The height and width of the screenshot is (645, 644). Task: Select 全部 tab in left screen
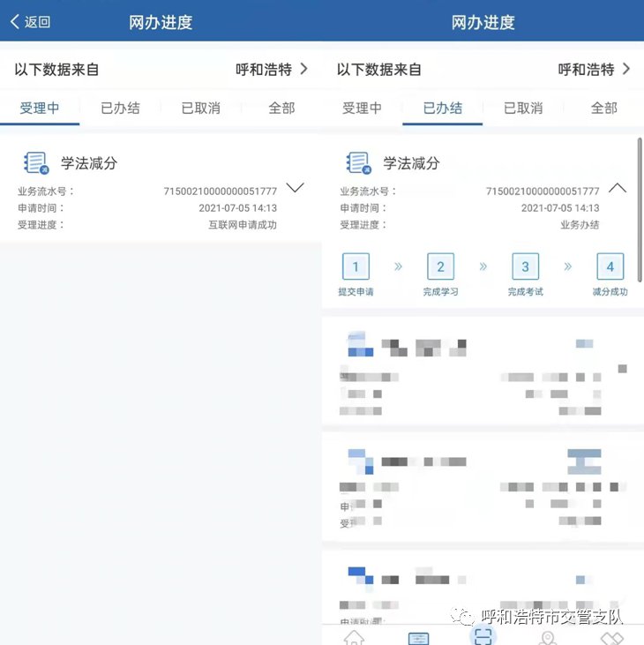click(281, 109)
